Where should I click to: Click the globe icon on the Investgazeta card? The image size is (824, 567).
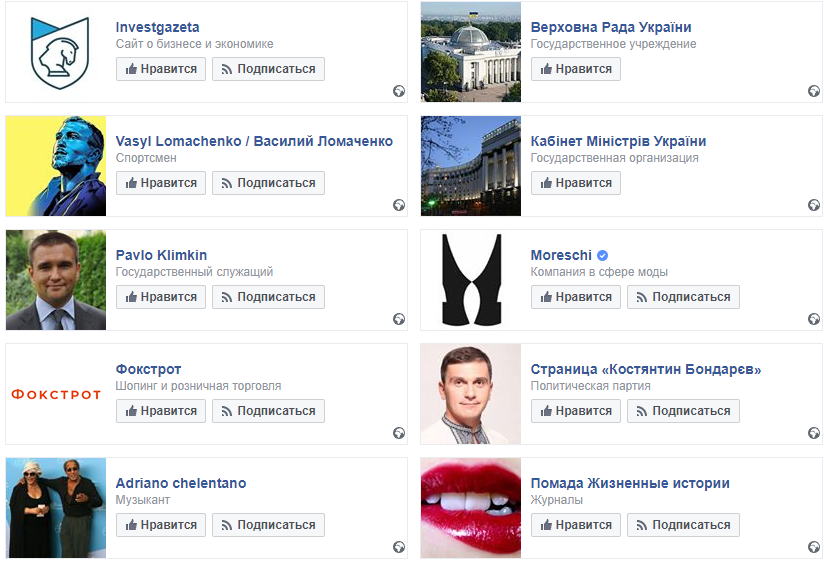tap(399, 91)
